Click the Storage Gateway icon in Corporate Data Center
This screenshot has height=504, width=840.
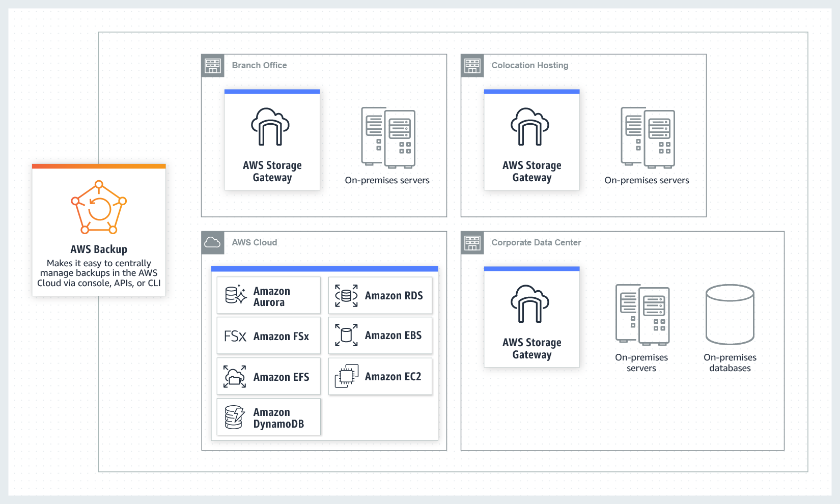click(x=530, y=304)
